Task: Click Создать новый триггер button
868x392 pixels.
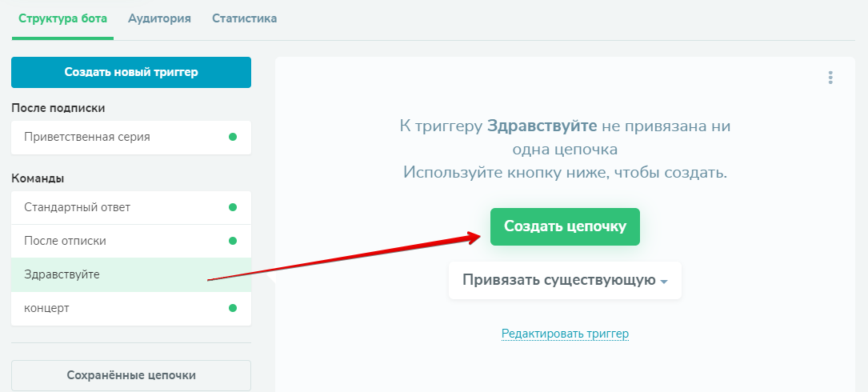Action: 131,72
